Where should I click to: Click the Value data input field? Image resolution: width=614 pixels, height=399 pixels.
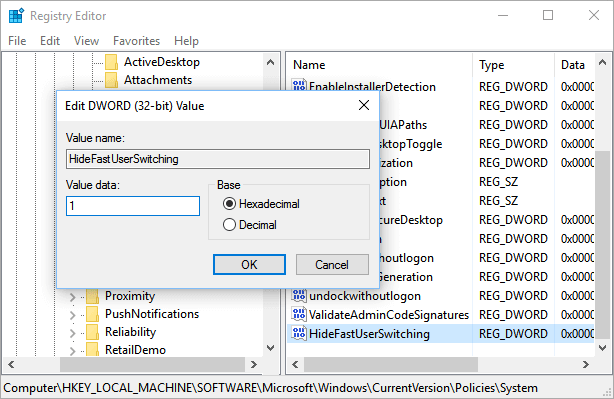(133, 206)
